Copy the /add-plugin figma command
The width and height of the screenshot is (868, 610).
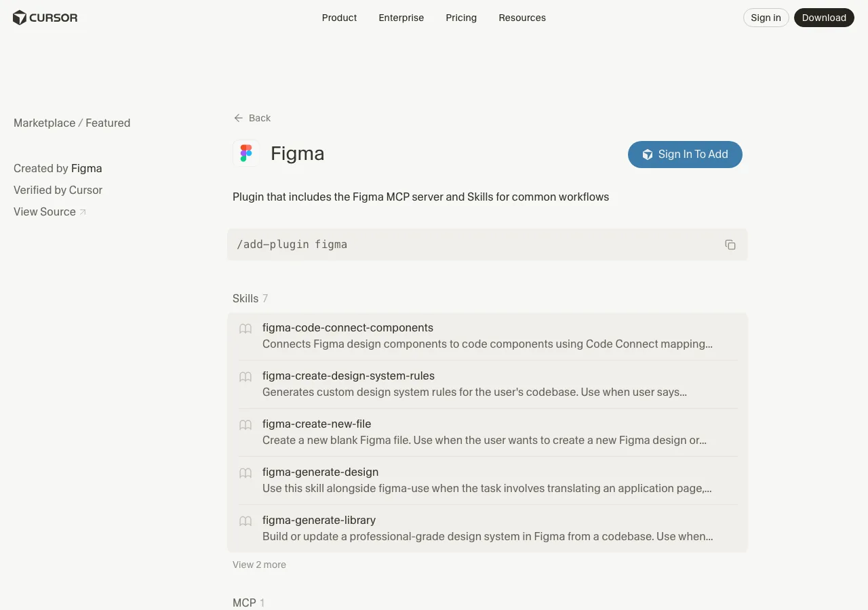click(x=730, y=245)
